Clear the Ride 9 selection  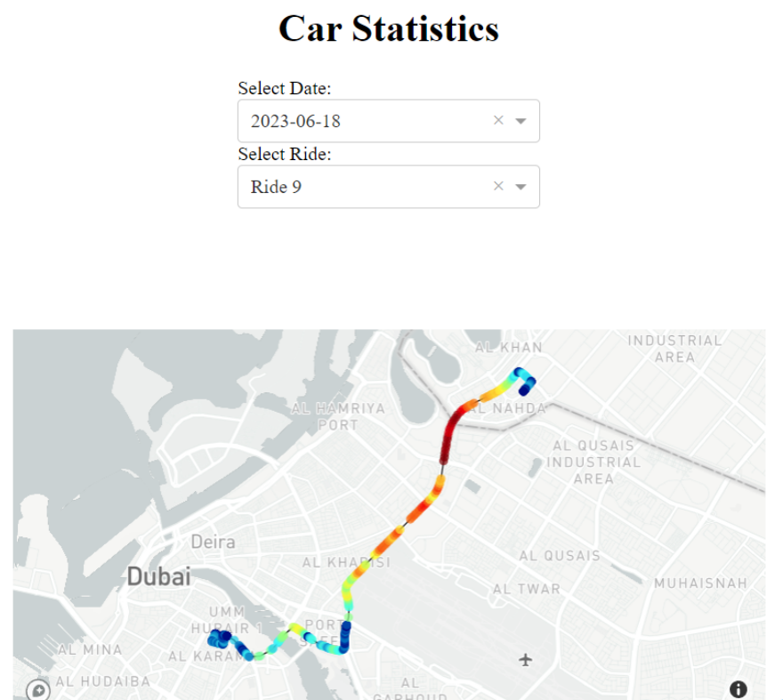tap(498, 186)
